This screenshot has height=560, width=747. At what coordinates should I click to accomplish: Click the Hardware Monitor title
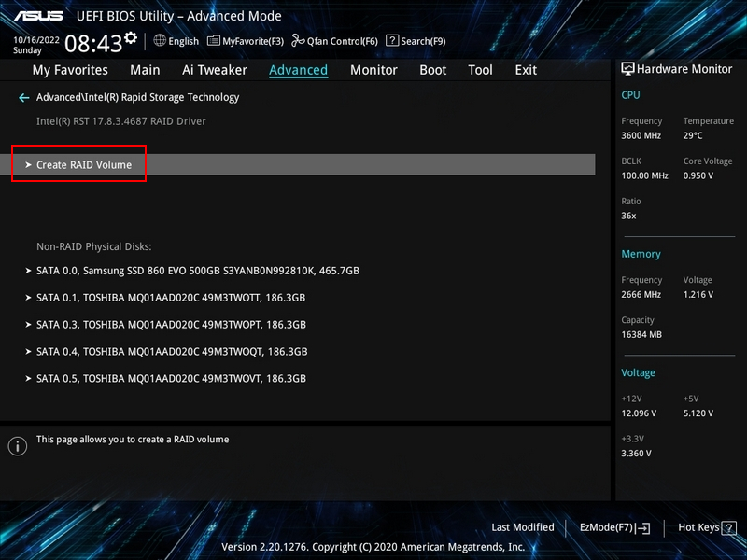684,69
